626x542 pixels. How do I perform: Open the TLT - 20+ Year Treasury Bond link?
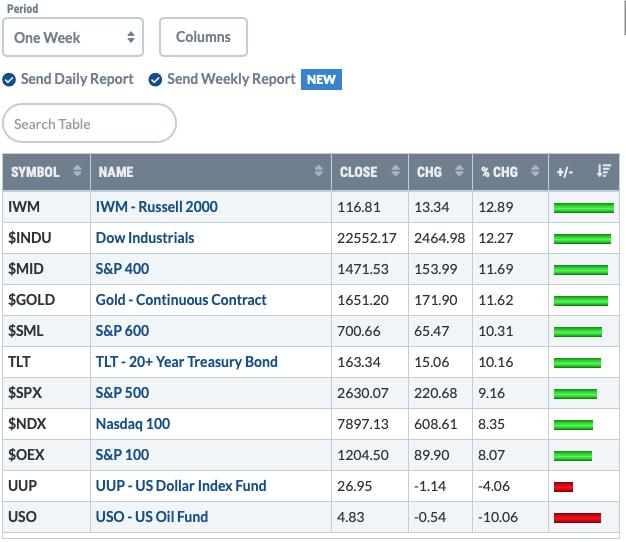pos(186,362)
